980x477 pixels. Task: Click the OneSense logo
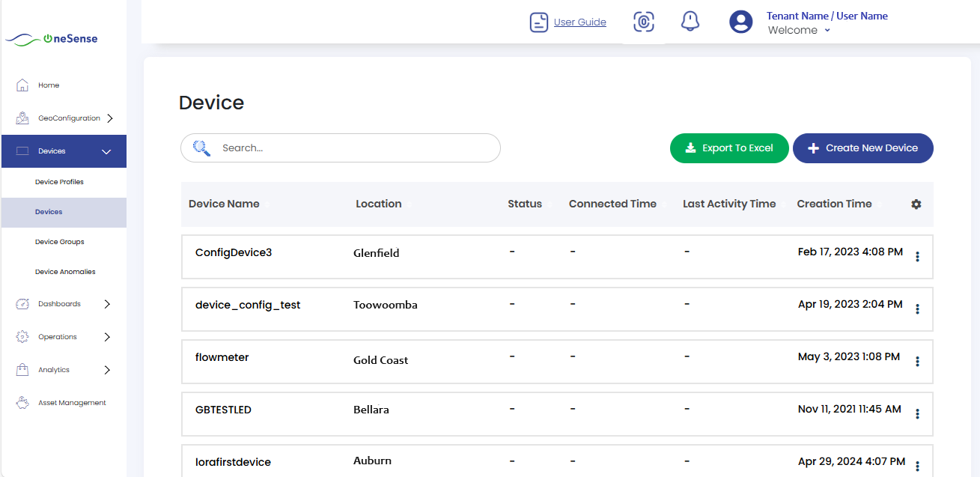[x=52, y=39]
